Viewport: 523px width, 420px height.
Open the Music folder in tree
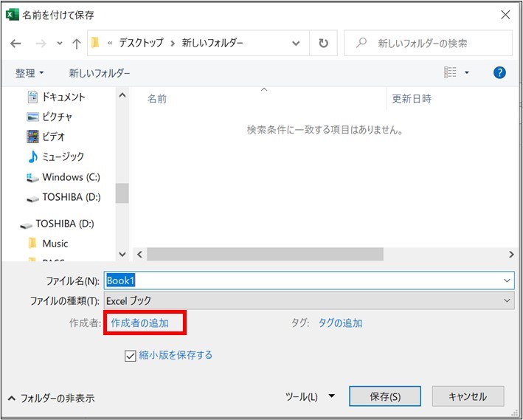[x=49, y=244]
